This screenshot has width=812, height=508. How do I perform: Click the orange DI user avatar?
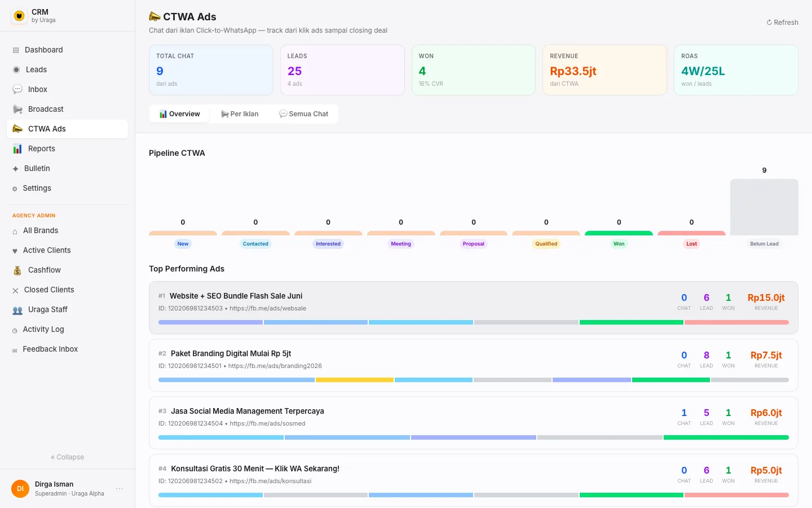(x=20, y=488)
